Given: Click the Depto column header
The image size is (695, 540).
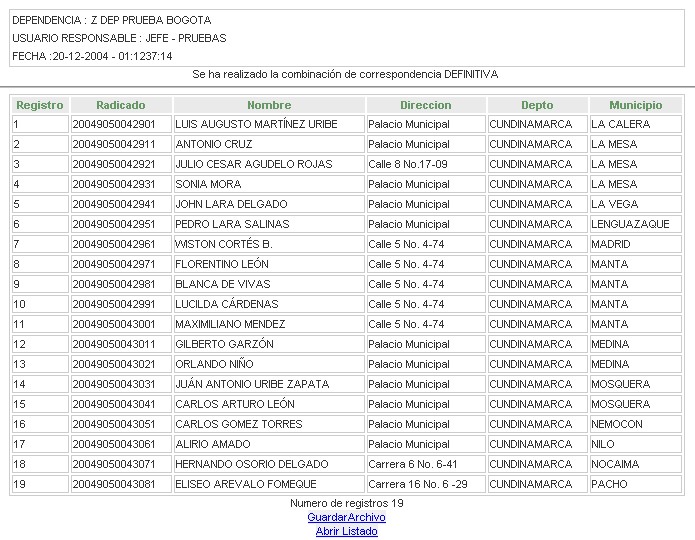Looking at the screenshot, I should pos(537,105).
